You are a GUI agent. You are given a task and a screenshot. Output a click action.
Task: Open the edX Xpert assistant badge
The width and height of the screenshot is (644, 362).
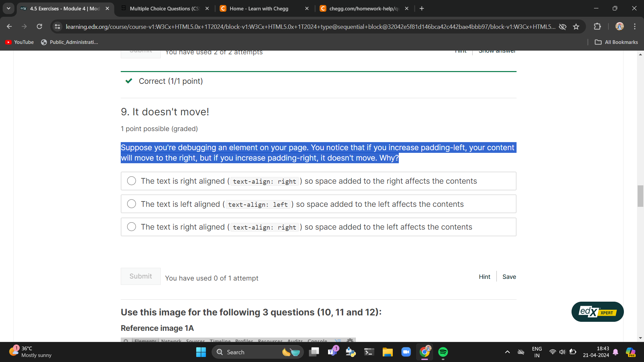[597, 312]
